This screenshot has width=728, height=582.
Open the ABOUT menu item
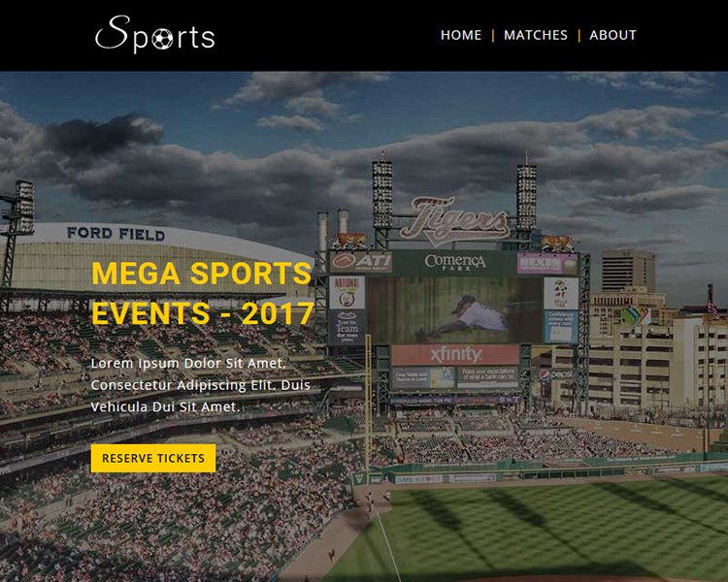(x=612, y=35)
